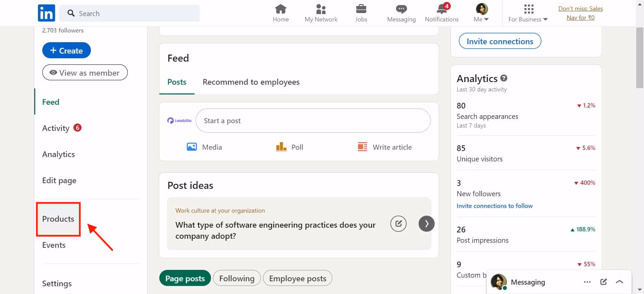The height and width of the screenshot is (294, 644).
Task: Open the 80 Search appearances stat
Action: (x=526, y=115)
